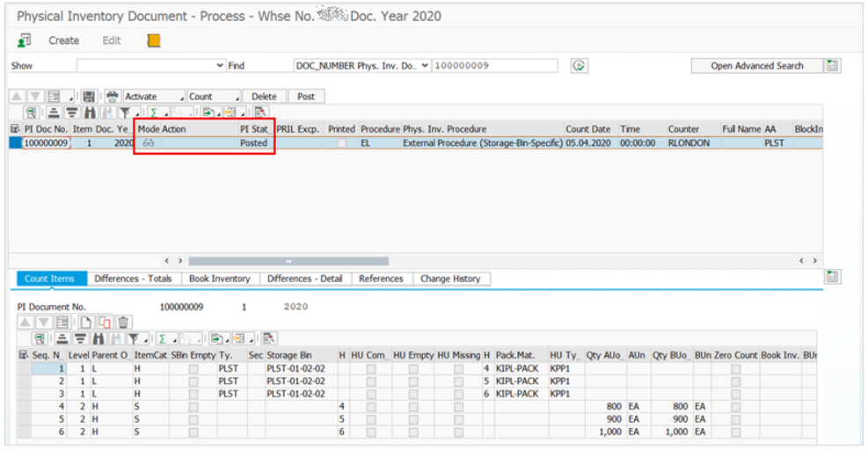Open the Change History tab
Screen dimensions: 868x450
click(x=450, y=279)
